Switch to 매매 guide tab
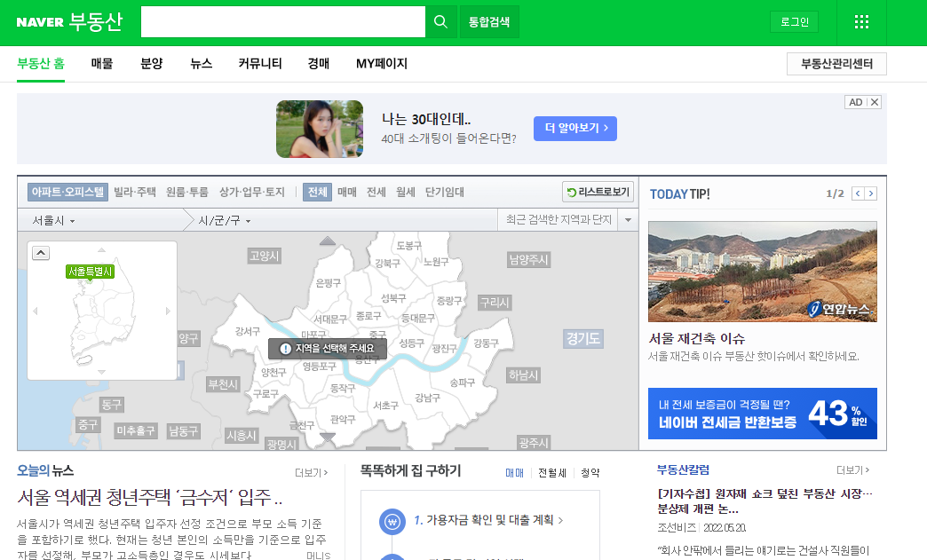Image resolution: width=927 pixels, height=560 pixels. click(x=514, y=472)
